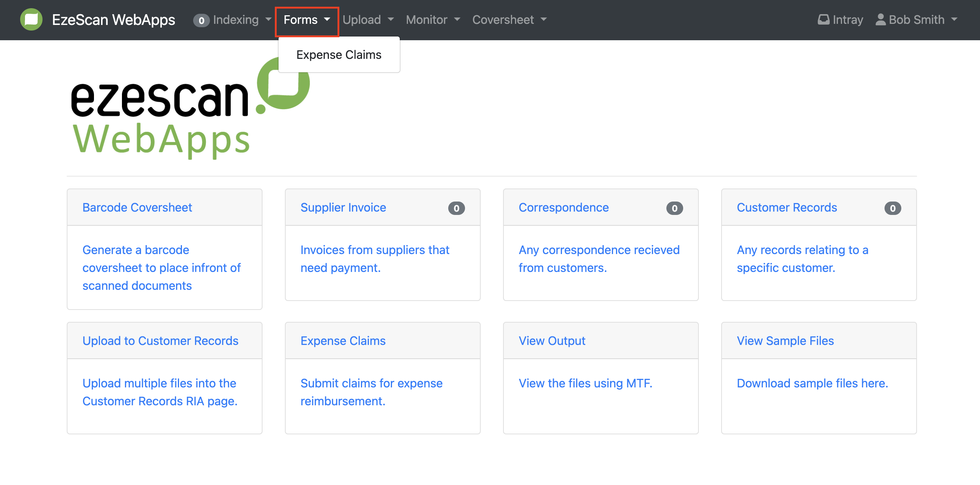Image resolution: width=980 pixels, height=485 pixels.
Task: Click the Correspondence count badge
Action: pos(674,208)
